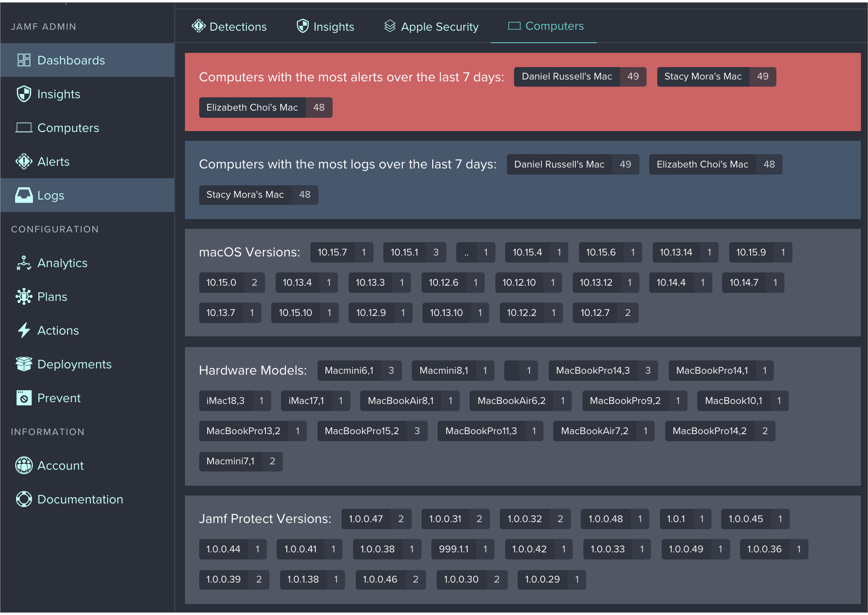
Task: Click the Computers tab laptop icon
Action: pos(514,26)
